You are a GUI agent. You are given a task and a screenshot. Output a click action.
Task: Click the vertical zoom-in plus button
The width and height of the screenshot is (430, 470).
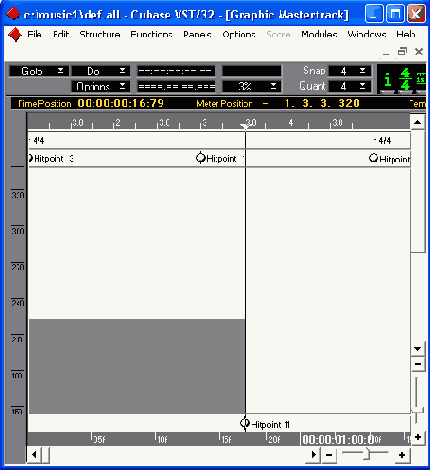[x=418, y=437]
